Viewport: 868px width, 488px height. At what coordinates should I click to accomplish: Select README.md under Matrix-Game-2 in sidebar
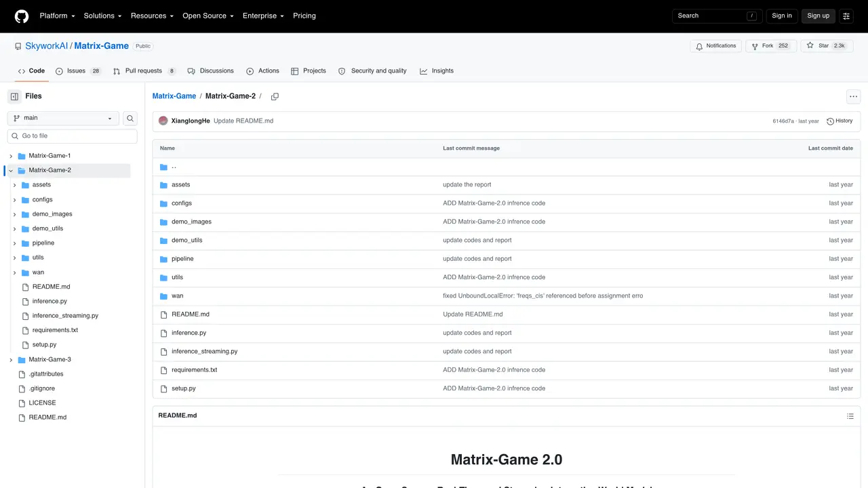pos(51,287)
